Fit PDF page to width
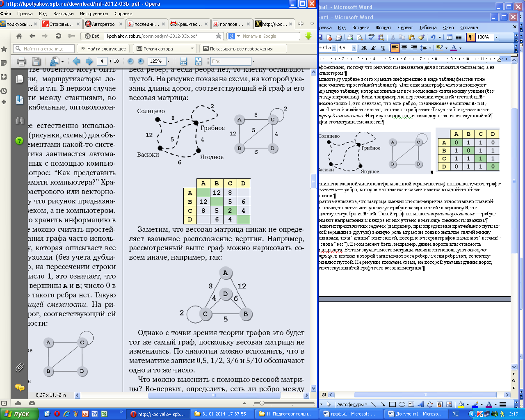 tap(183, 62)
